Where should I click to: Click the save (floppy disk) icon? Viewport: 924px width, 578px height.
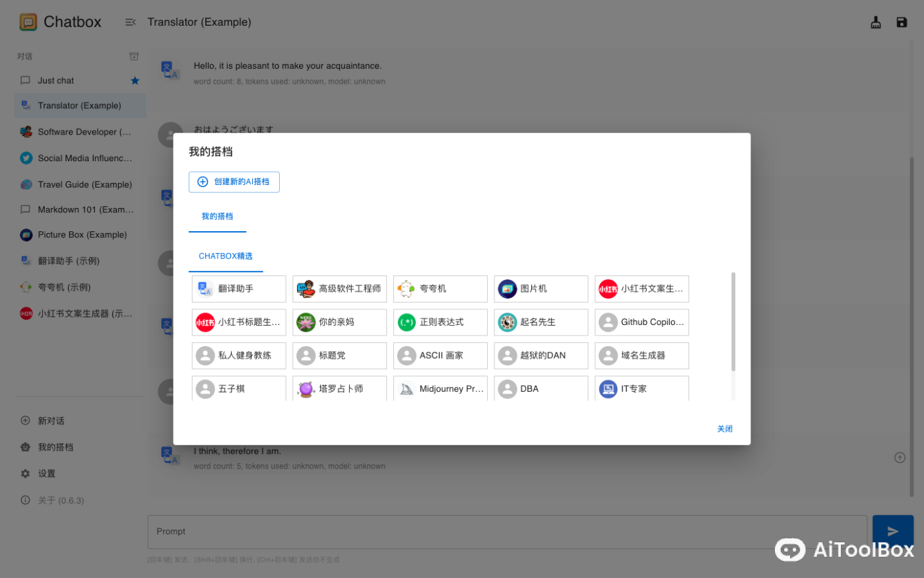[x=902, y=22]
